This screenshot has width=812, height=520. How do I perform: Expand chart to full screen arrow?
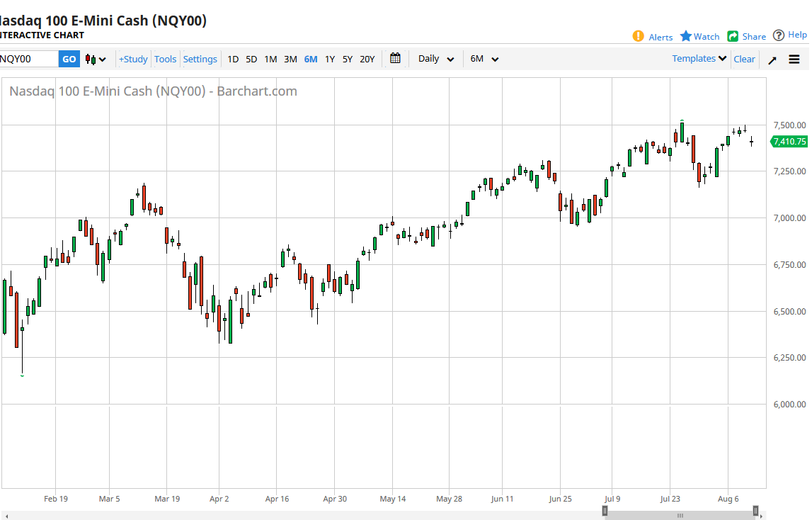tap(772, 60)
